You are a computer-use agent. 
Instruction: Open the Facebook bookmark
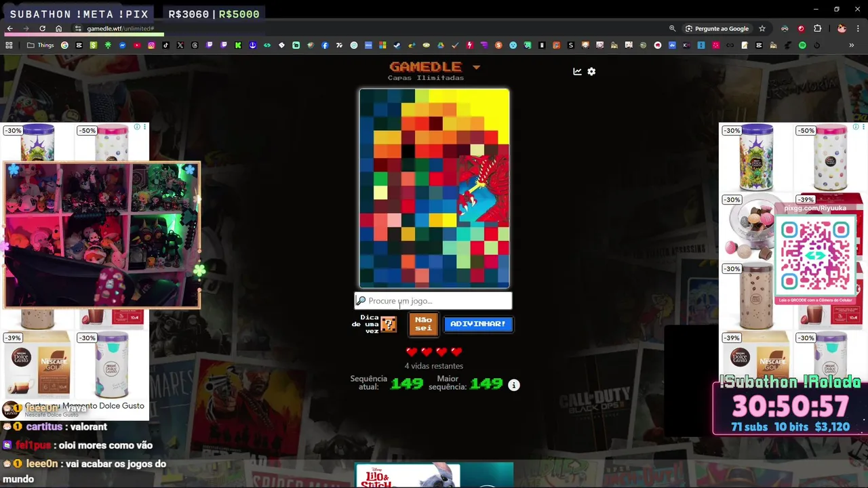[325, 45]
